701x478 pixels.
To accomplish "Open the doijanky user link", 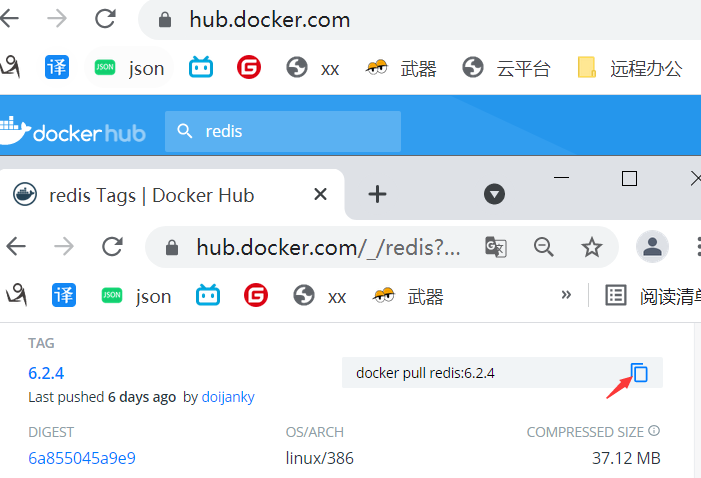I will coord(228,397).
